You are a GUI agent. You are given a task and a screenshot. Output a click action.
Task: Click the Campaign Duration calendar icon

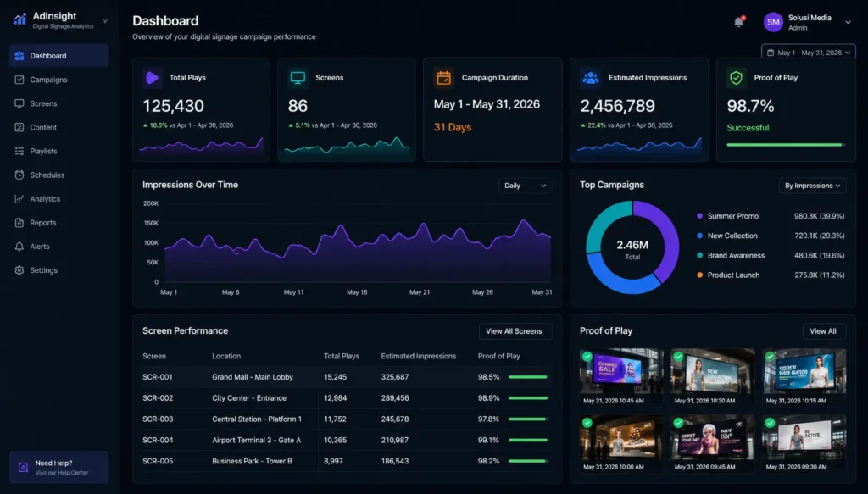pos(444,78)
